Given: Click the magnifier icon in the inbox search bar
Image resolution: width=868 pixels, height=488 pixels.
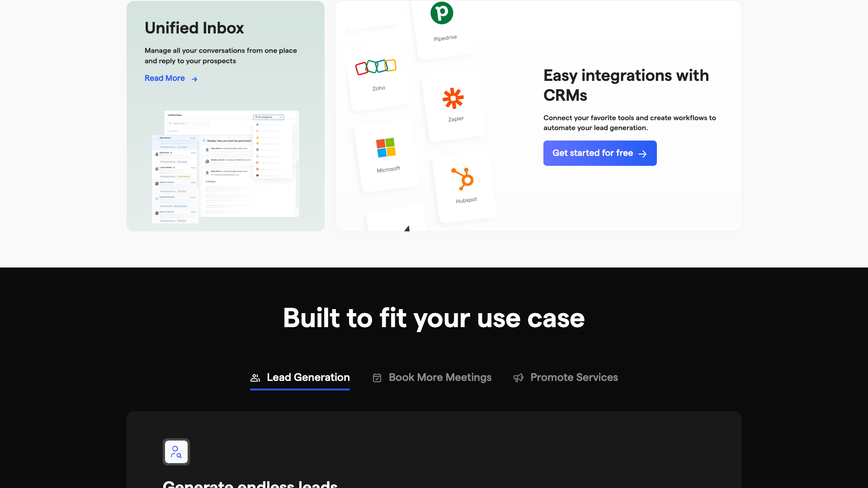Looking at the screenshot, I should (170, 123).
